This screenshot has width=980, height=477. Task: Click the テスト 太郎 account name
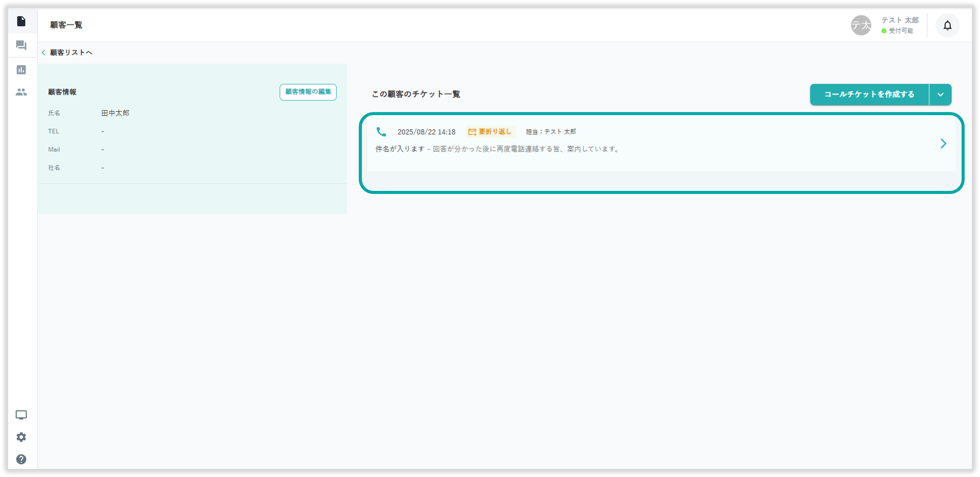pos(900,20)
